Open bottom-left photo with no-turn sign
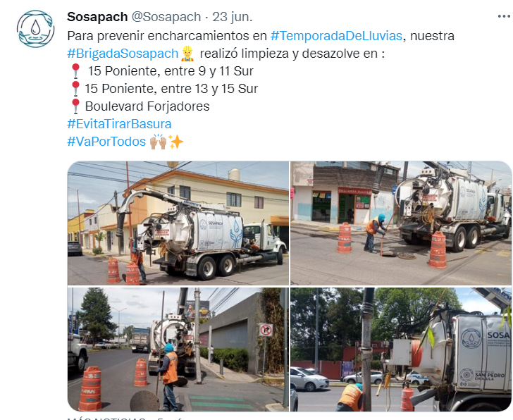 click(178, 350)
